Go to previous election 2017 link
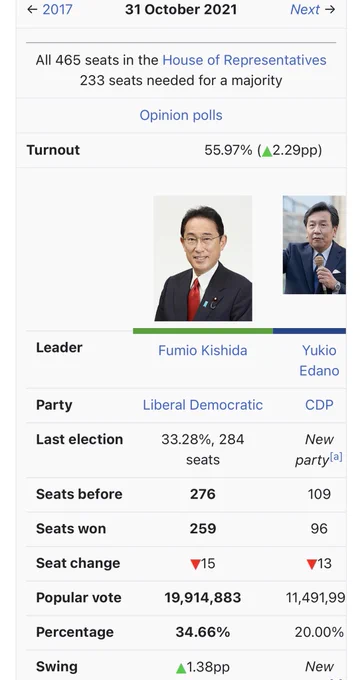Screen dimensions: 362x680 click(x=57, y=10)
